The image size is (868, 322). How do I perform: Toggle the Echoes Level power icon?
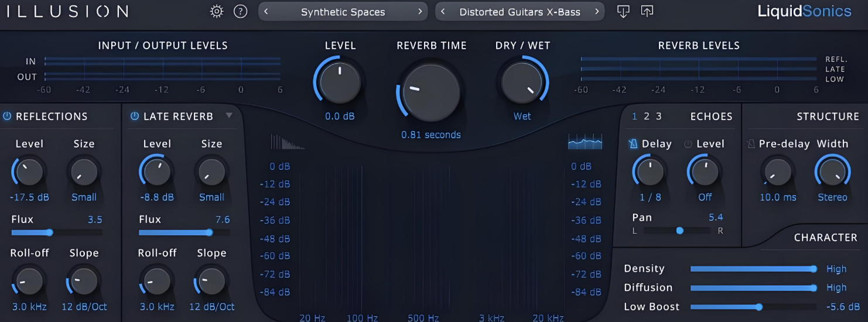(688, 144)
